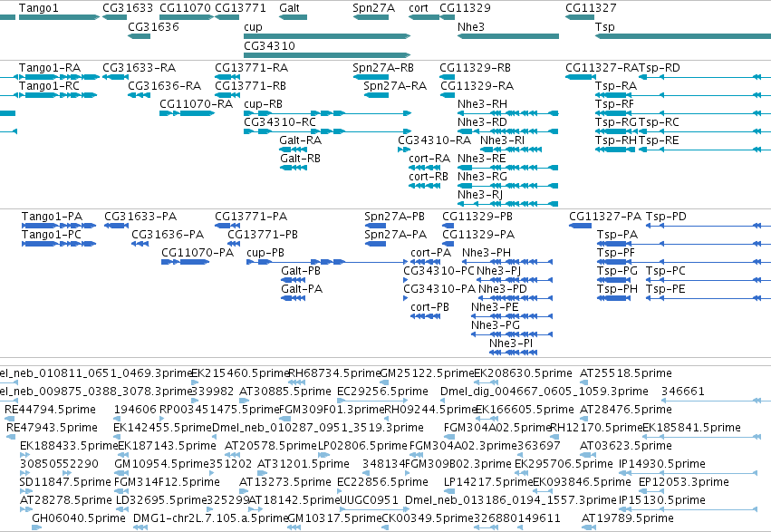Click transcript CG11327-RA
The height and width of the screenshot is (532, 771).
(602, 68)
